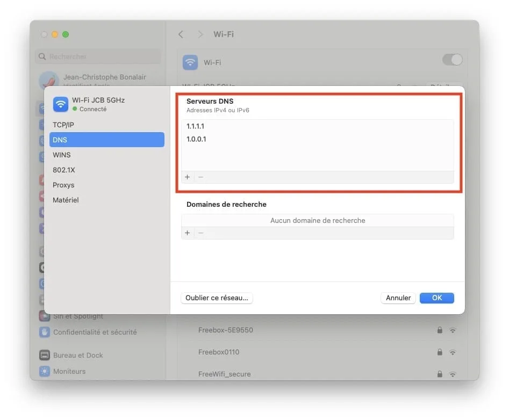Viewport: 509px width, 420px height.
Task: Select the 802.1X settings tab
Action: (x=64, y=170)
